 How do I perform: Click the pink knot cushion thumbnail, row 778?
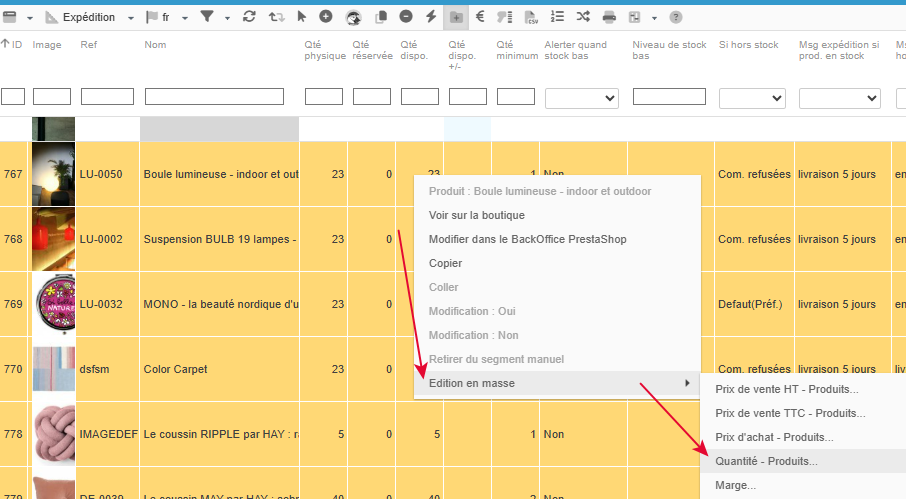[53, 434]
